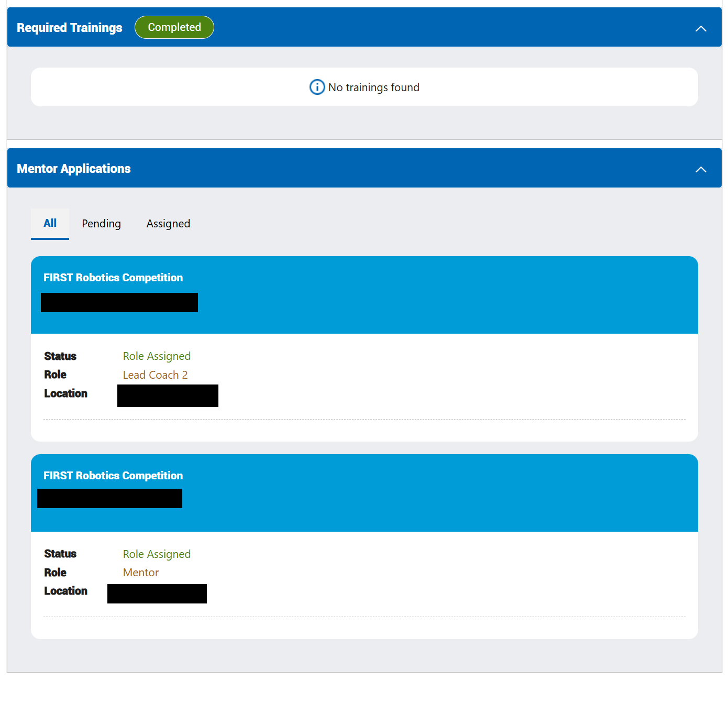Image resolution: width=728 pixels, height=703 pixels.
Task: Click the Completed status badge
Action: click(174, 27)
